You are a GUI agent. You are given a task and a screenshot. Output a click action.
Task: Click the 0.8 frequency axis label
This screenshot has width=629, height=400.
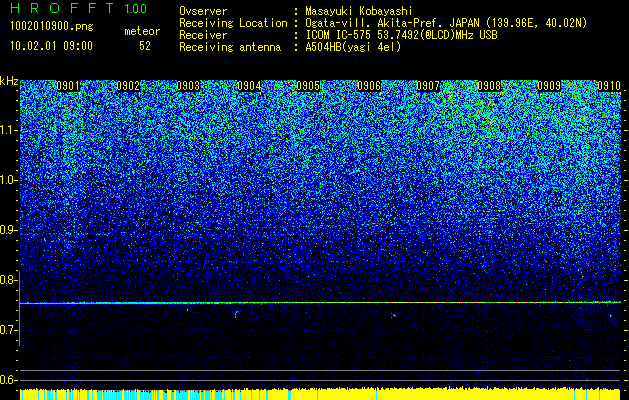point(8,280)
